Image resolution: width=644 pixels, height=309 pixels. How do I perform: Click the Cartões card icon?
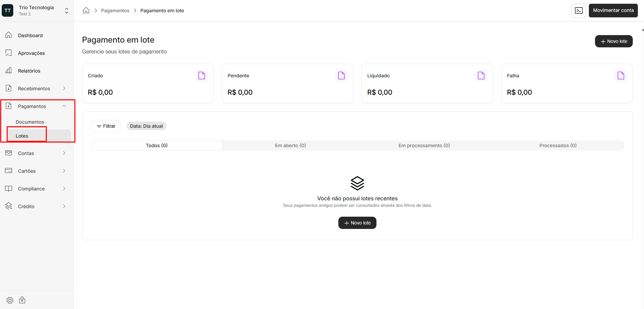[9, 171]
